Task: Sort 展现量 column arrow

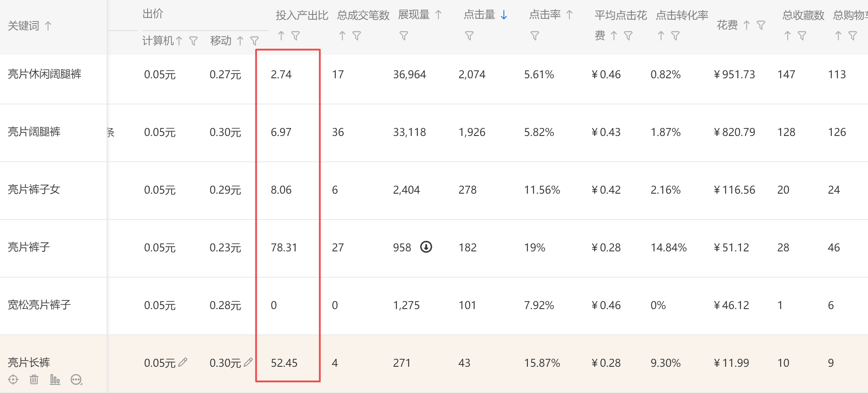Action: pyautogui.click(x=438, y=15)
